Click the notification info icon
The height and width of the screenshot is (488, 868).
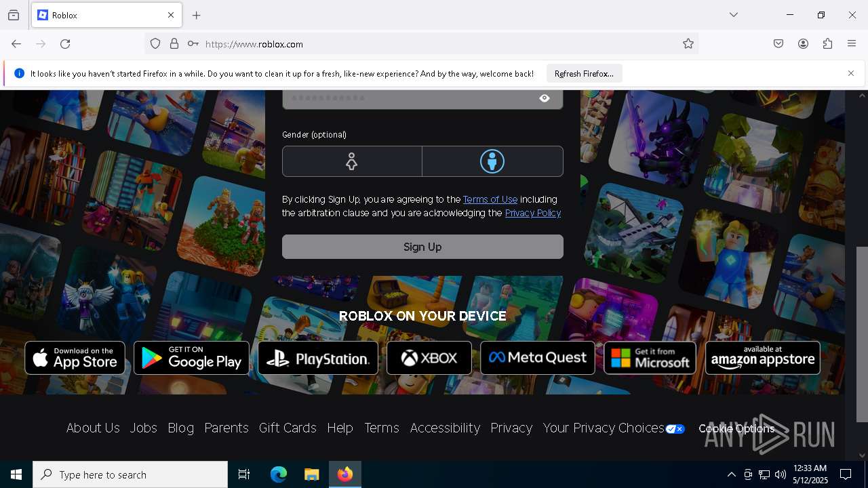[19, 73]
